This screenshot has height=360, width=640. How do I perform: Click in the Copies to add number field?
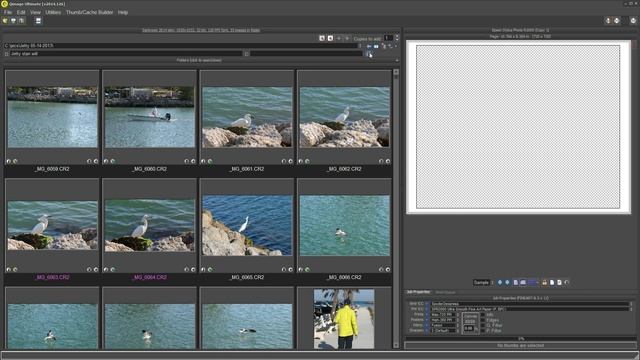(388, 38)
